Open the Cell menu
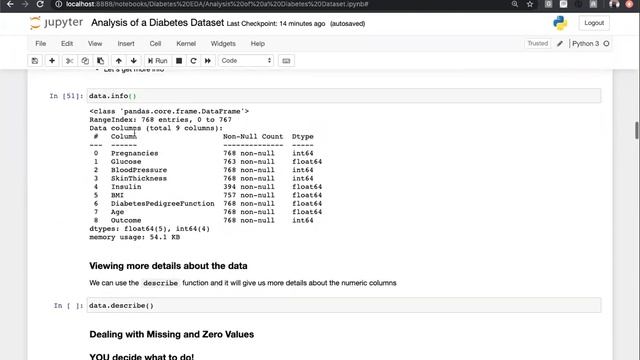This screenshot has height=360, width=640. [x=155, y=44]
